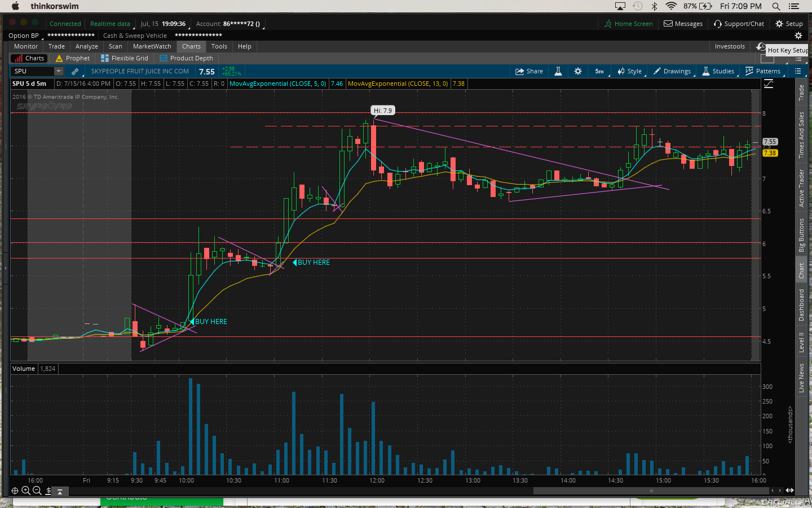This screenshot has height=508, width=812.
Task: Open the Prophet charting view
Action: (73, 58)
